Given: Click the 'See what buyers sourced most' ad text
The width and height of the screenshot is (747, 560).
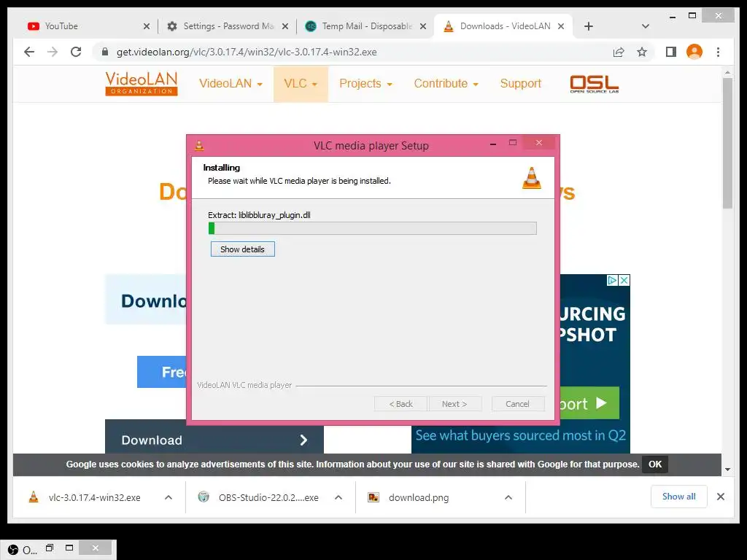Looking at the screenshot, I should pyautogui.click(x=521, y=435).
